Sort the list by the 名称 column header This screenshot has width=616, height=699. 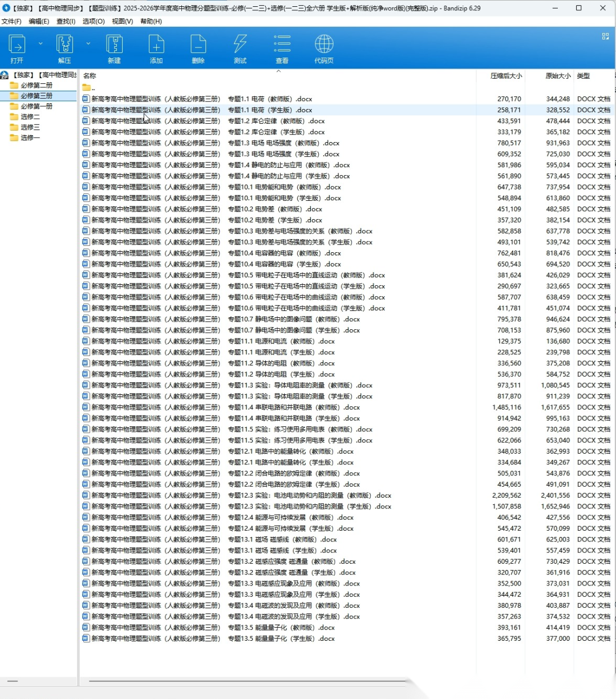(x=90, y=76)
